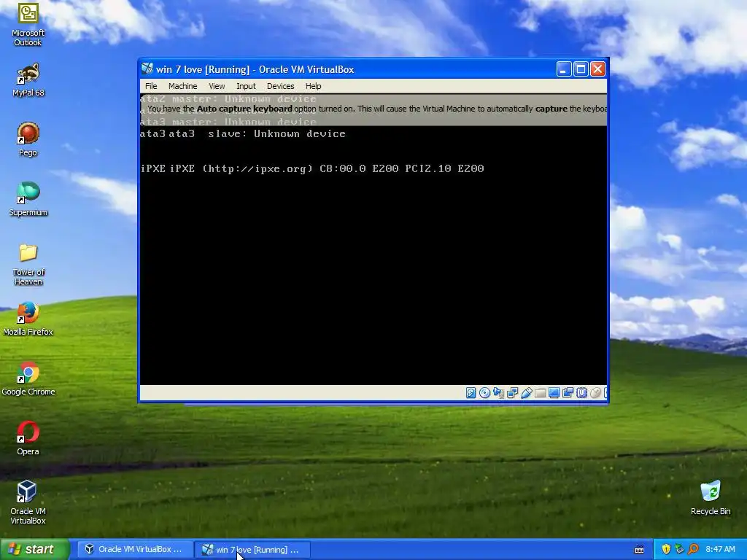747x560 pixels.
Task: Select the Supermium desktop shortcut
Action: (28, 199)
